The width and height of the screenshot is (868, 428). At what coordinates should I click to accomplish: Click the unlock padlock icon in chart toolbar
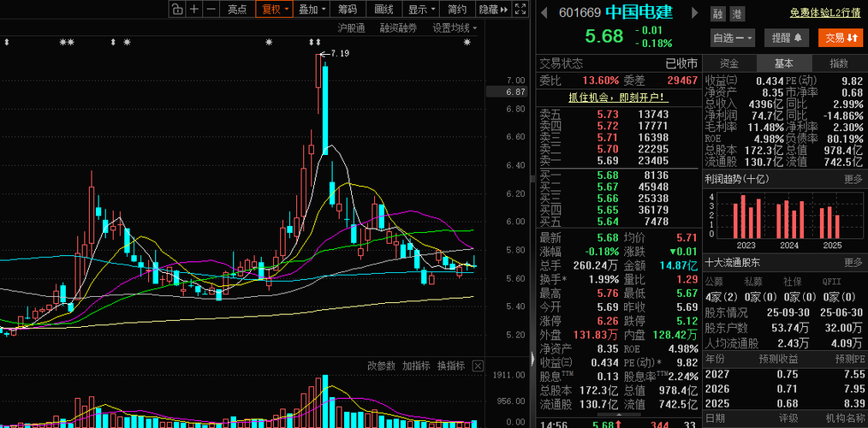click(x=176, y=9)
